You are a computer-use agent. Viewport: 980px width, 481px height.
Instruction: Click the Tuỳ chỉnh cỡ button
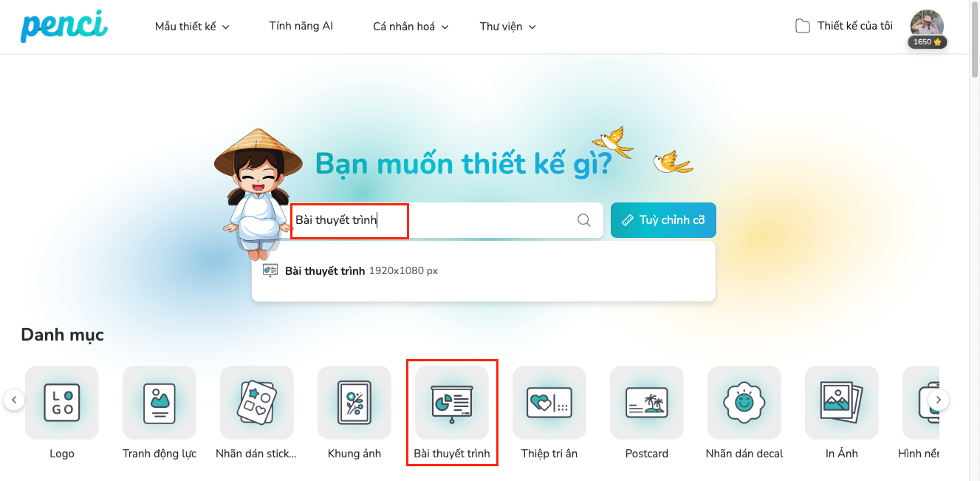[x=663, y=220]
